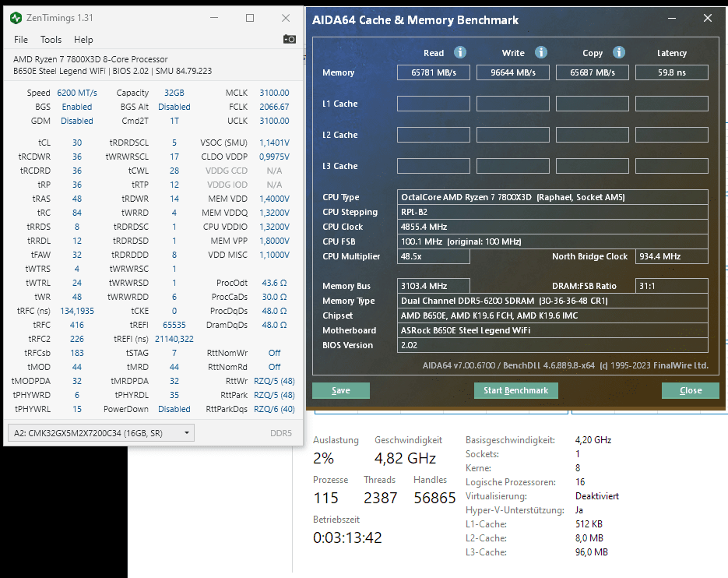728x578 pixels.
Task: Click the AMD Ryzen 7 7800X3D processor name
Action: [90, 59]
